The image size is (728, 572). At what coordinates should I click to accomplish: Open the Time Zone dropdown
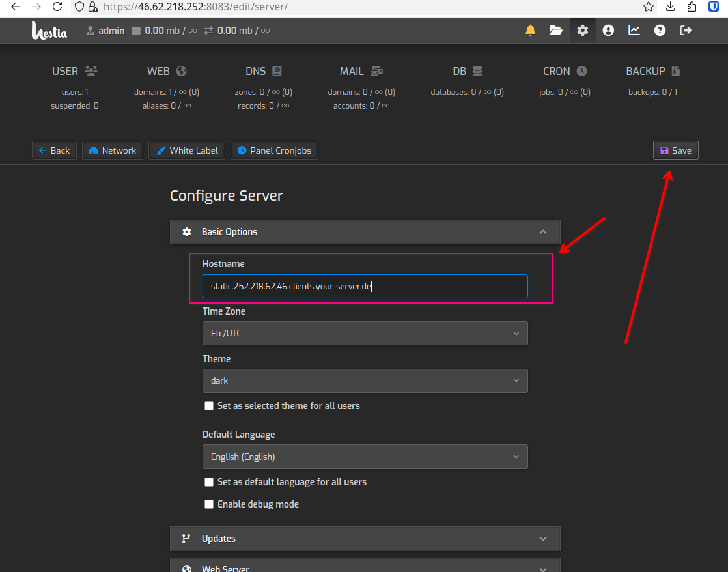pyautogui.click(x=365, y=333)
